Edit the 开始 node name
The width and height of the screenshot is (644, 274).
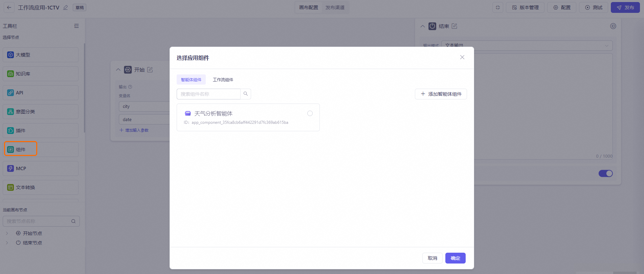point(150,70)
